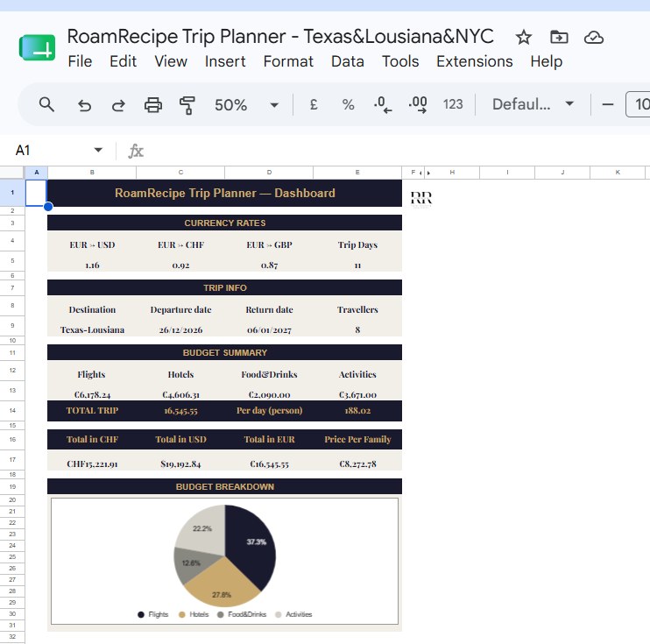Open the Insert menu
Viewport: 650px width, 644px height.
point(225,61)
